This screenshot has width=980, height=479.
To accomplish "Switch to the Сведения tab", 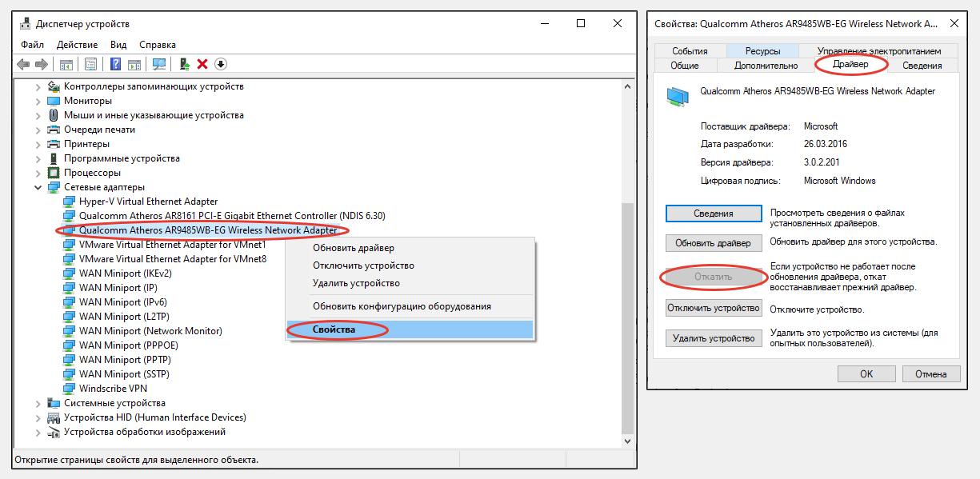I will point(922,66).
